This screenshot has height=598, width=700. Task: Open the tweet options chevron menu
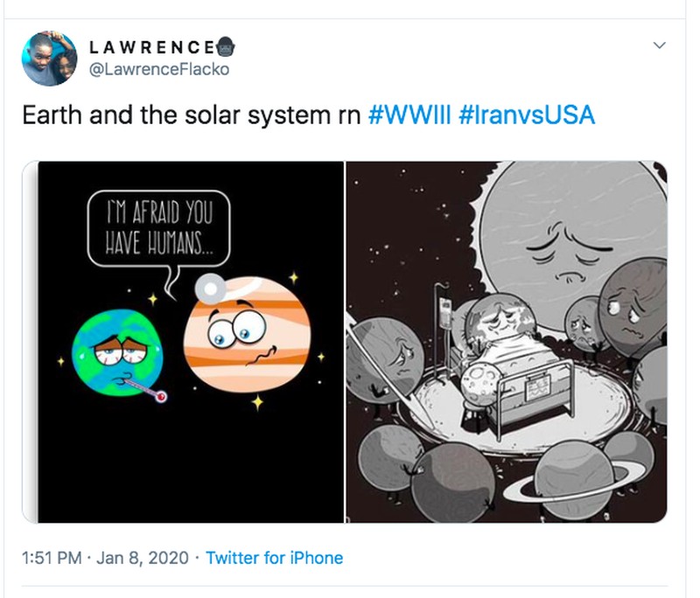point(660,45)
